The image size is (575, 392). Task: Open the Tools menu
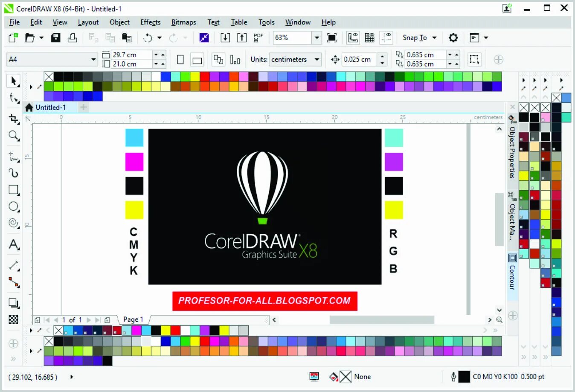tap(267, 22)
